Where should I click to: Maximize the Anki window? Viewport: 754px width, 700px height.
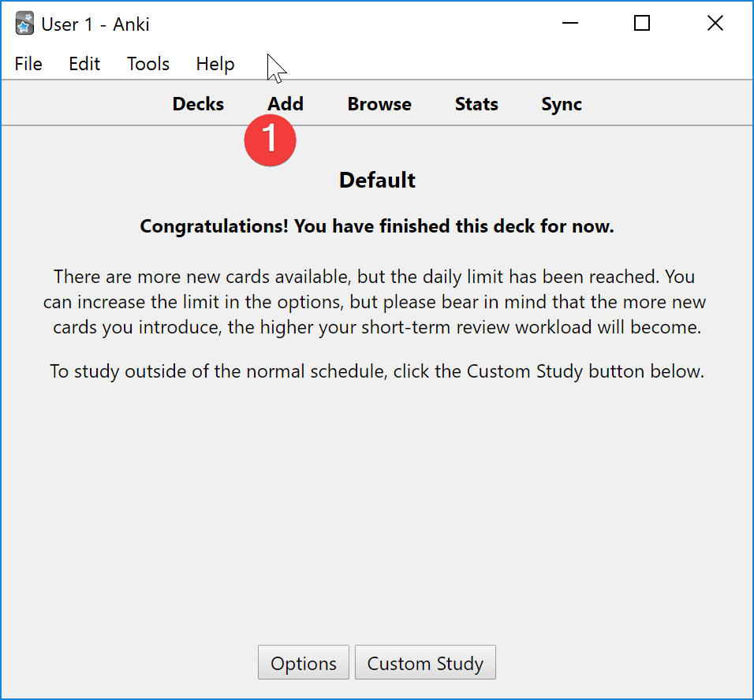click(642, 23)
